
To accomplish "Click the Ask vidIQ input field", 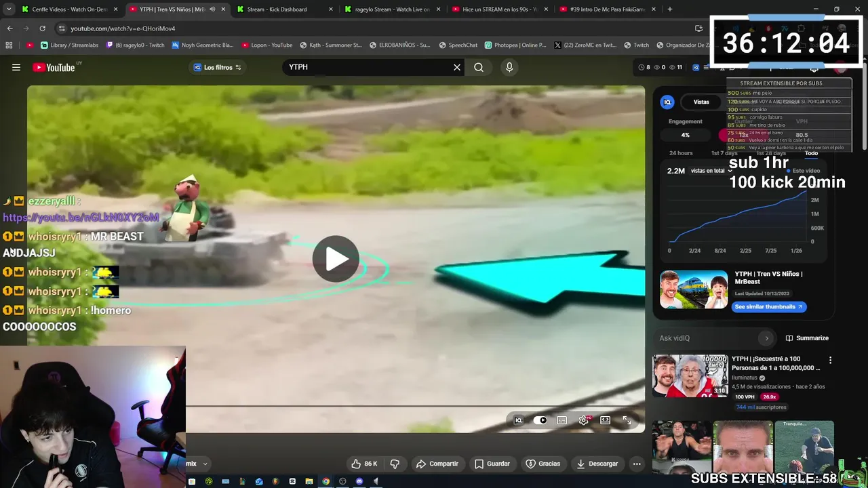I will tap(709, 338).
